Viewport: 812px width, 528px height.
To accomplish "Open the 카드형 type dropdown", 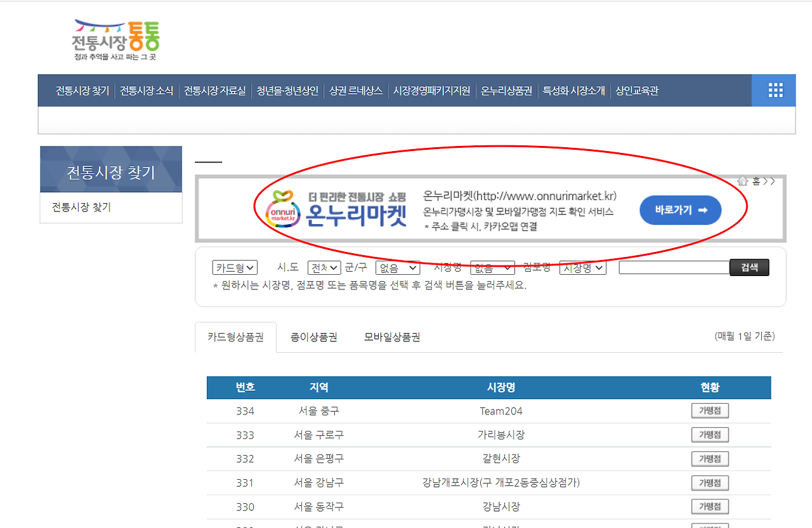I will (x=235, y=268).
